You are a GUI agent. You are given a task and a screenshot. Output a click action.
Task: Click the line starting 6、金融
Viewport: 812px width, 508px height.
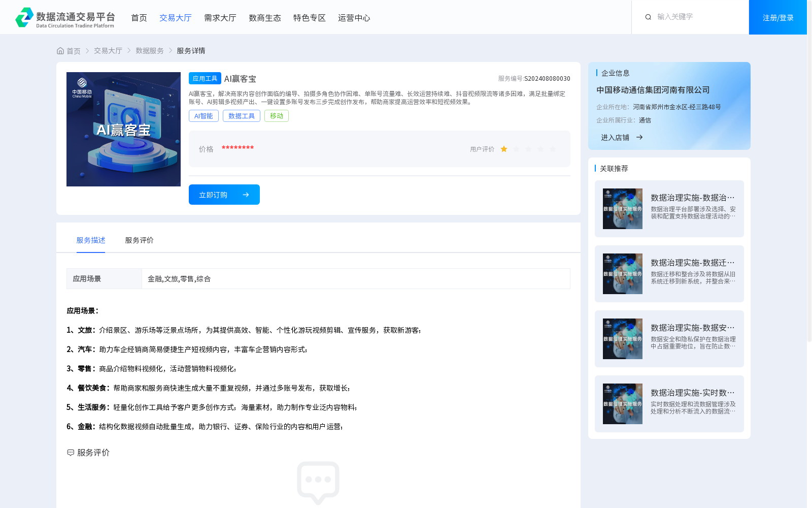tap(205, 427)
